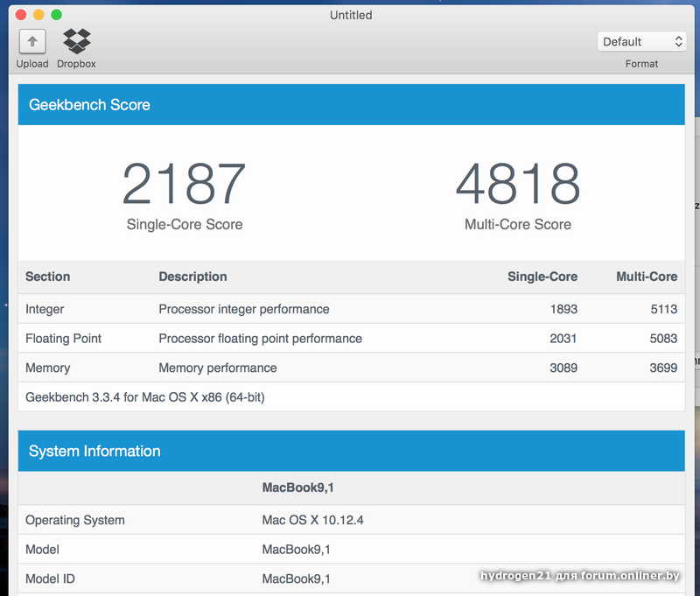Click the Dropbox toolbar icon

click(77, 41)
